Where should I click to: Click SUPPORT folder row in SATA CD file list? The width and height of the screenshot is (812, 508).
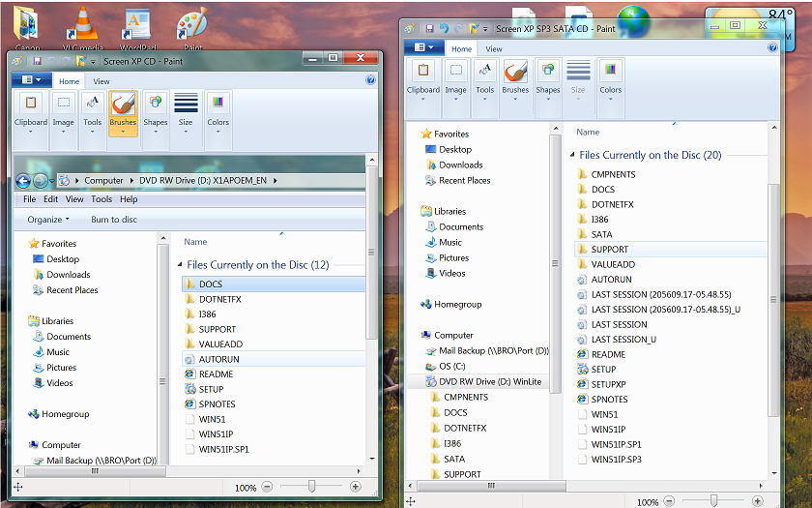click(x=671, y=250)
